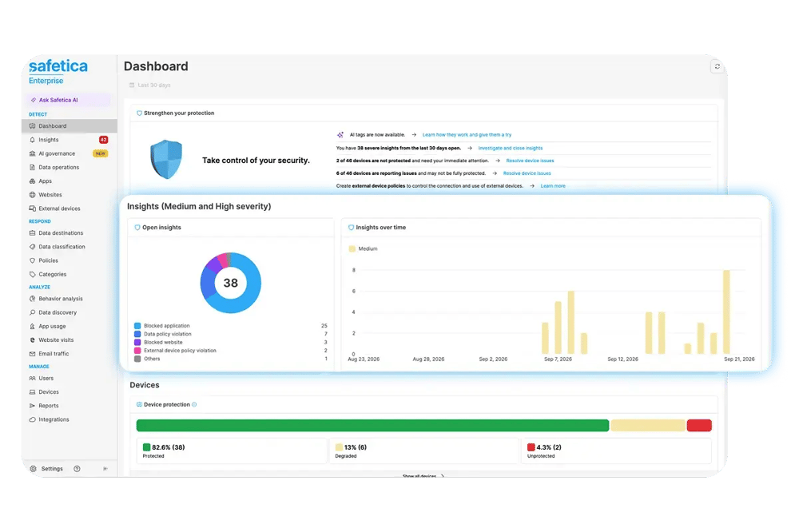Click the 13% (6) Degraded card
This screenshot has height=532, width=799.
click(x=424, y=451)
